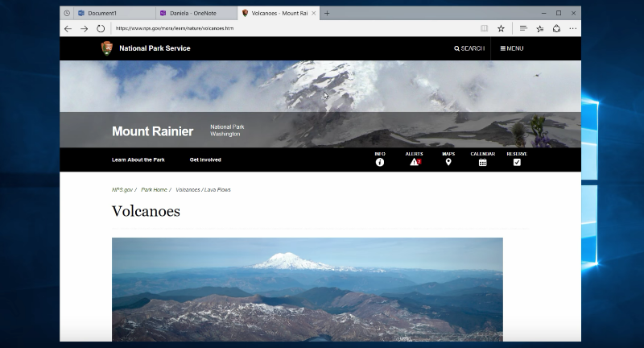This screenshot has width=644, height=348.
Task: Open the site MENU hamburger
Action: pos(512,48)
